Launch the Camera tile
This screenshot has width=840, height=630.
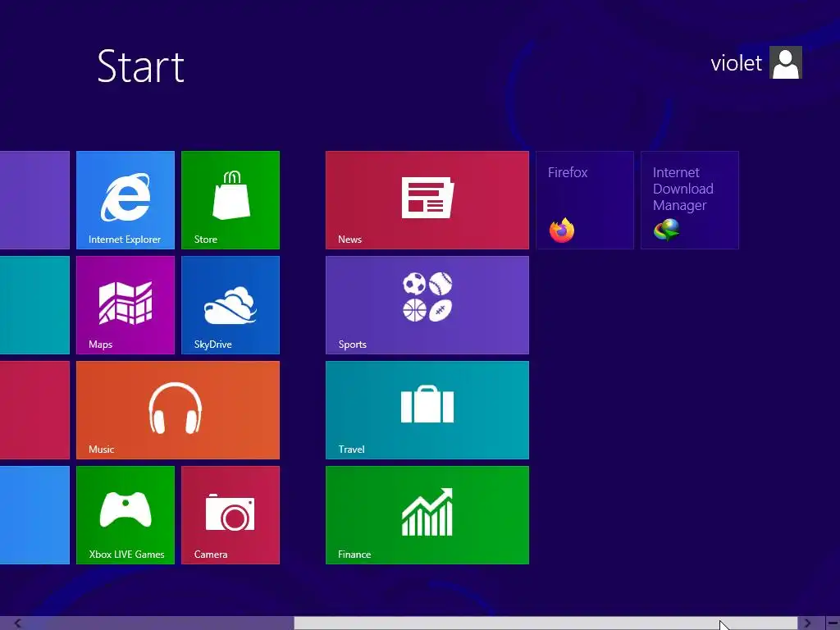coord(231,515)
